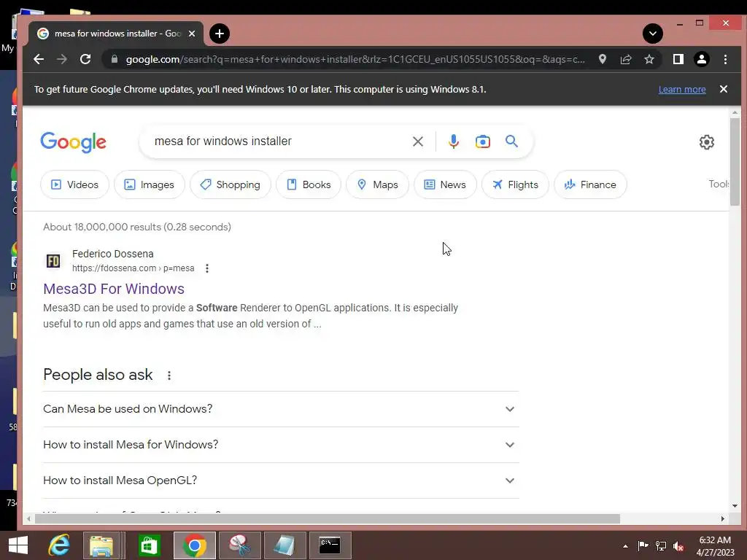Start voice search with microphone icon
The height and width of the screenshot is (560, 747).
454,141
